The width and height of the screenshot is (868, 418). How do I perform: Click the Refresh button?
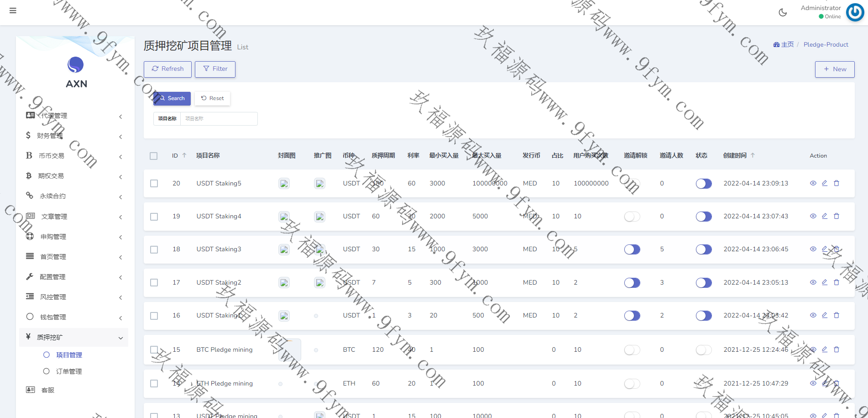[167, 69]
